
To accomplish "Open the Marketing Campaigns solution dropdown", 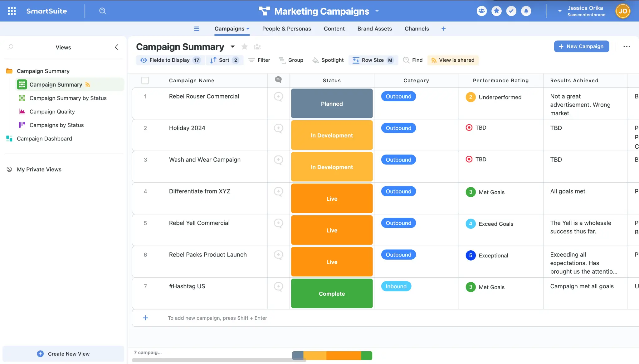I will [377, 11].
